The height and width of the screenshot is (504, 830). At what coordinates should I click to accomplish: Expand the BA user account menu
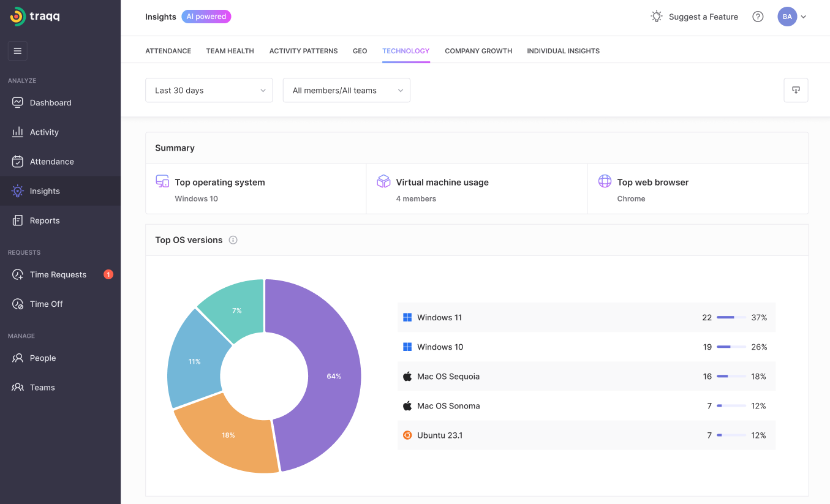click(x=792, y=17)
